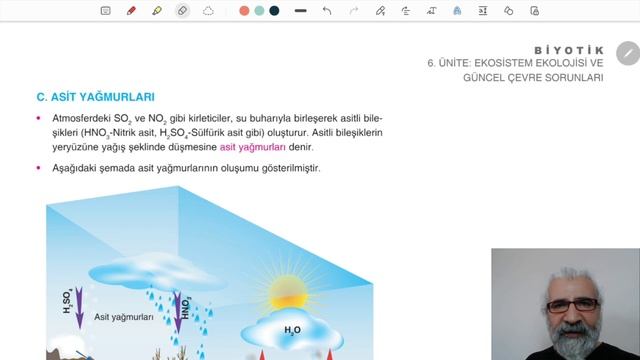Click the blue highlighted text marker icon

pyautogui.click(x=457, y=11)
